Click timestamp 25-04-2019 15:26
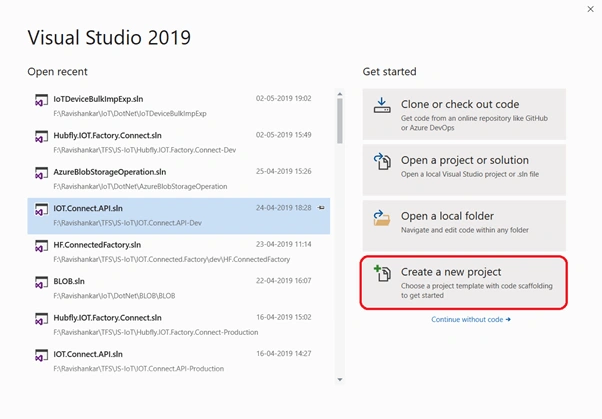The height and width of the screenshot is (419, 602). (284, 172)
